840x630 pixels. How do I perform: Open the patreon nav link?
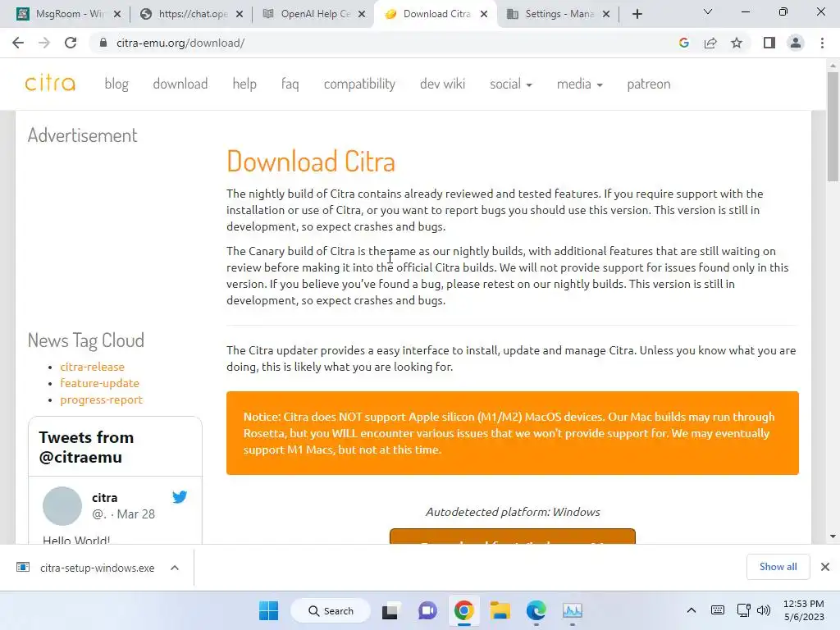[649, 84]
